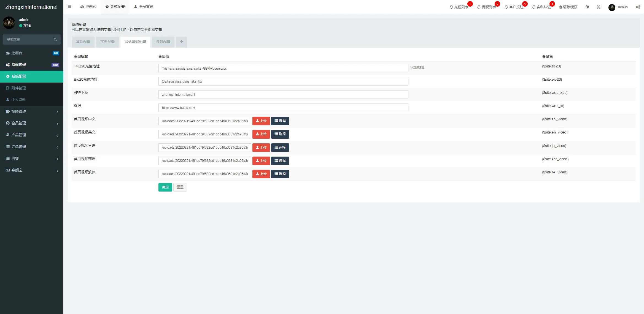Image resolution: width=644 pixels, height=314 pixels.
Task: Switch to the 基础配置 tab
Action: tap(83, 42)
